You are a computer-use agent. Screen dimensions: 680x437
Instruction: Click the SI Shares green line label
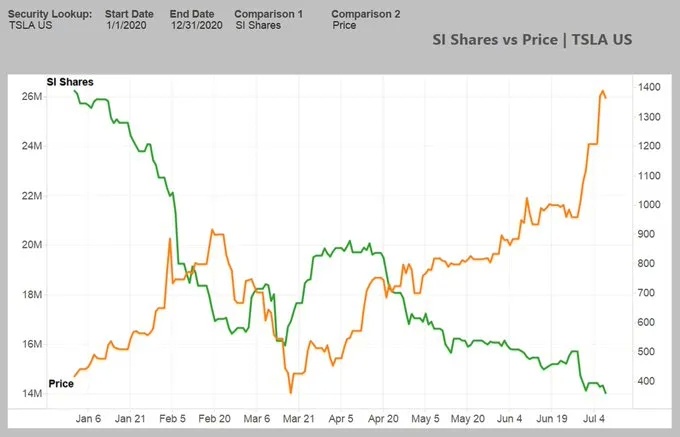[x=70, y=82]
